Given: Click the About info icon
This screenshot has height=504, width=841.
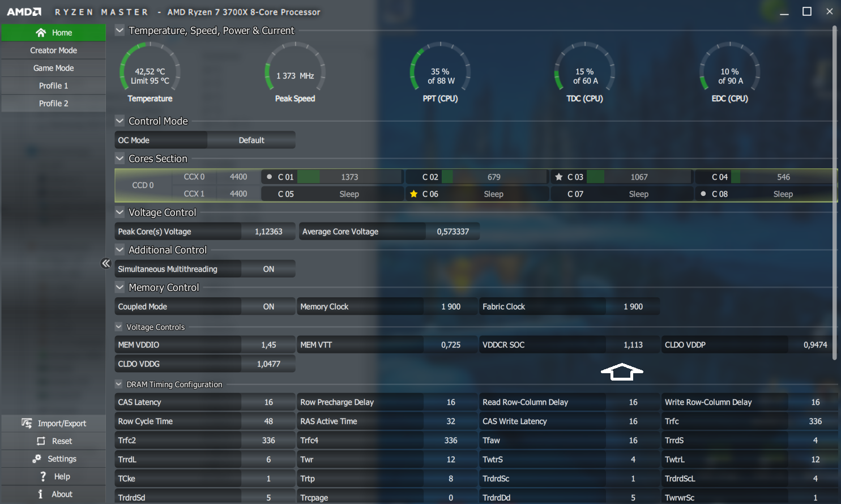Looking at the screenshot, I should click(x=40, y=494).
